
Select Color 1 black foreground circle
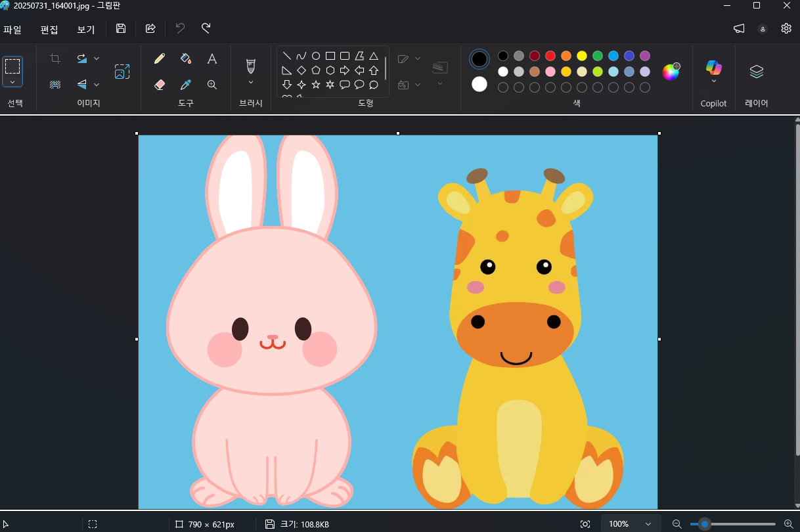pyautogui.click(x=479, y=59)
